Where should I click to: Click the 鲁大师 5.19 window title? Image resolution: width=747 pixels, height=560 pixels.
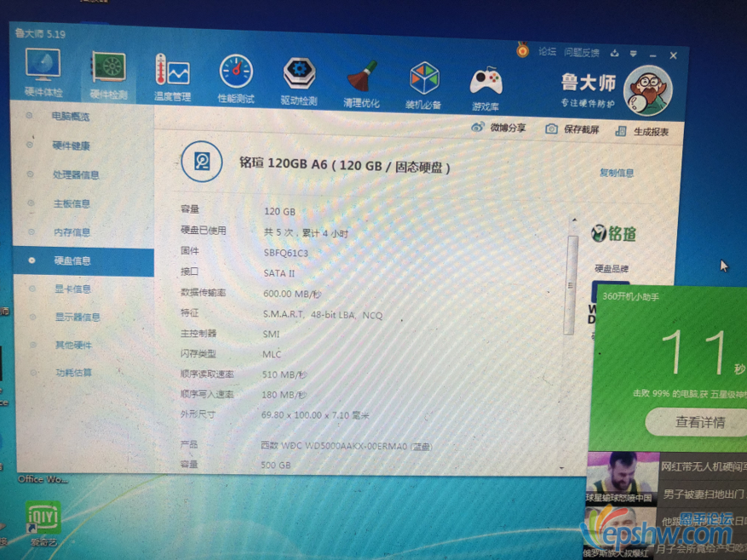40,34
